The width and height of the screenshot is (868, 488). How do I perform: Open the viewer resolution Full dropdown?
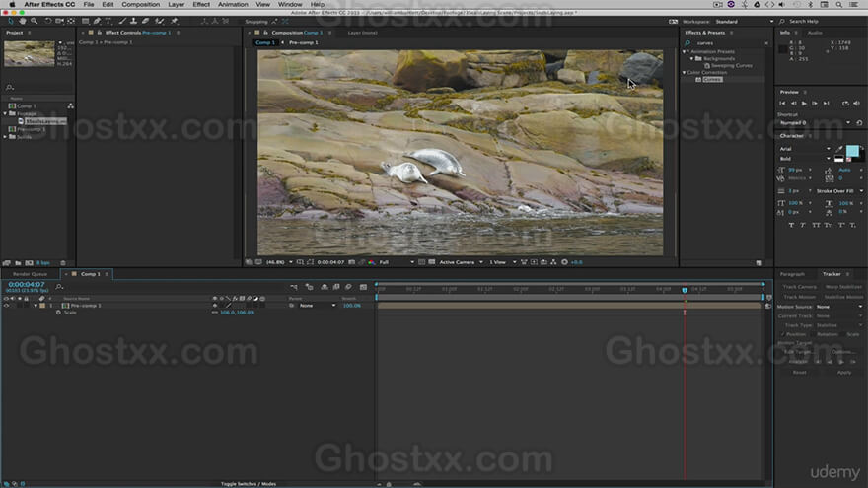397,262
